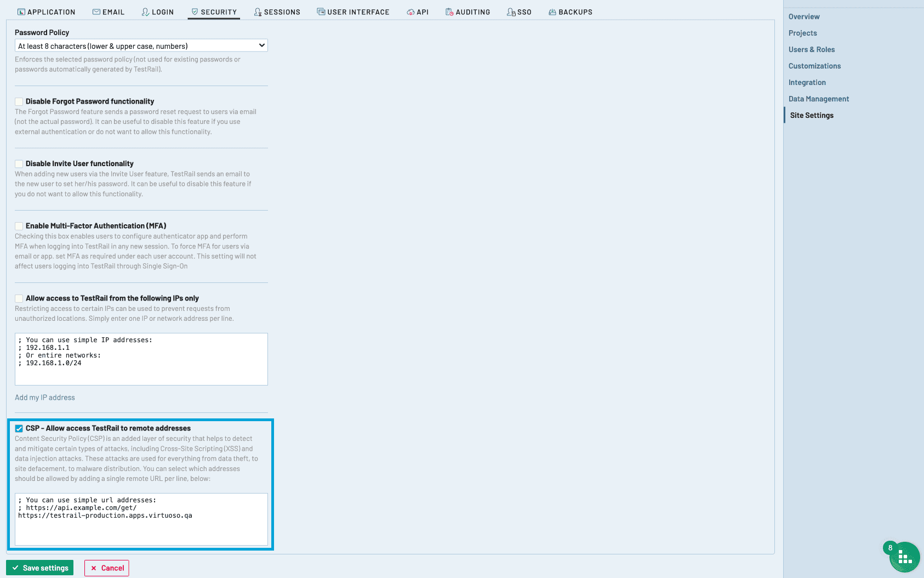924x578 pixels.
Task: Click the Login user icon
Action: (x=145, y=12)
